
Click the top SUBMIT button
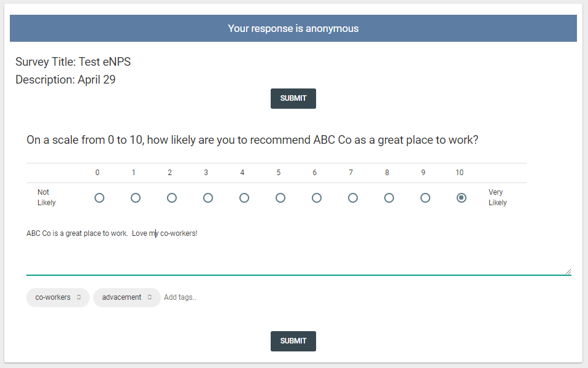tap(293, 98)
